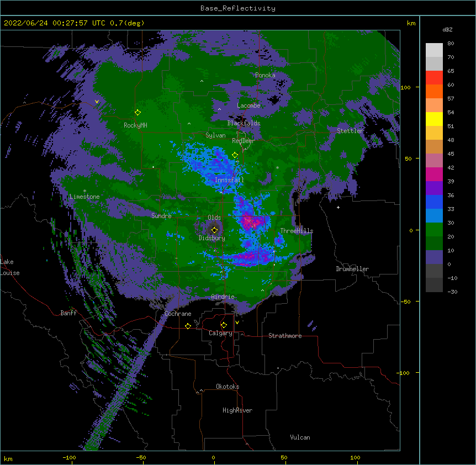Image resolution: width=476 pixels, height=465 pixels.
Task: Pick the bright yellow 51-54 dBZ swatch
Action: pos(434,119)
